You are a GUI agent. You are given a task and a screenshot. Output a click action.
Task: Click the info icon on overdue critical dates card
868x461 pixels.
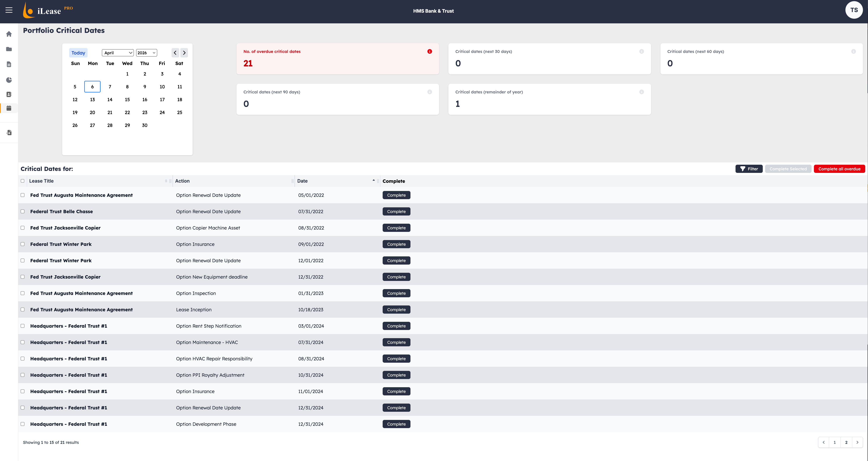pyautogui.click(x=430, y=51)
